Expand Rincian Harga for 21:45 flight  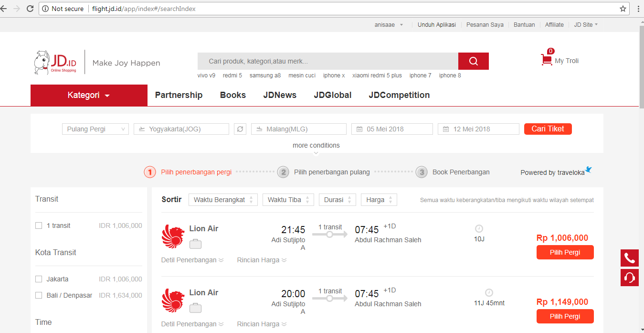(262, 260)
